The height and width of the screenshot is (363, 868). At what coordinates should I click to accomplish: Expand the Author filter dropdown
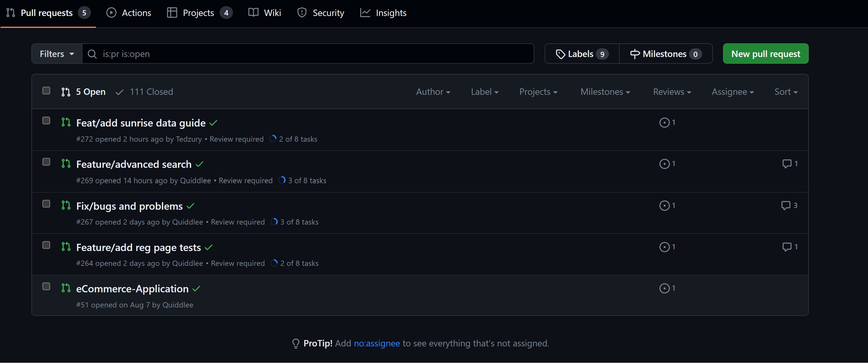(x=433, y=92)
